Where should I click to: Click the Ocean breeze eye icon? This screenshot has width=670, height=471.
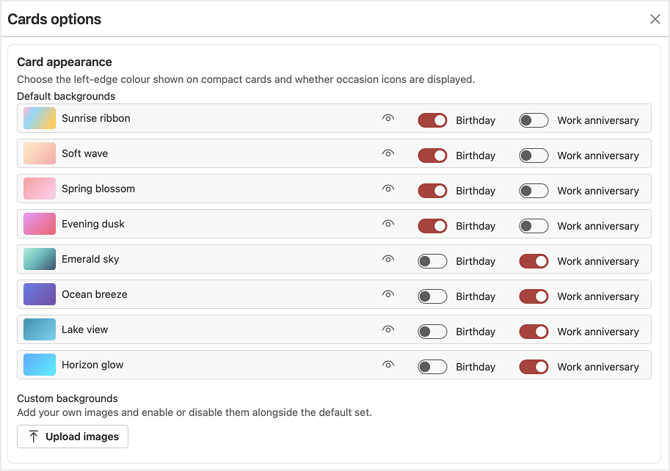pos(388,295)
